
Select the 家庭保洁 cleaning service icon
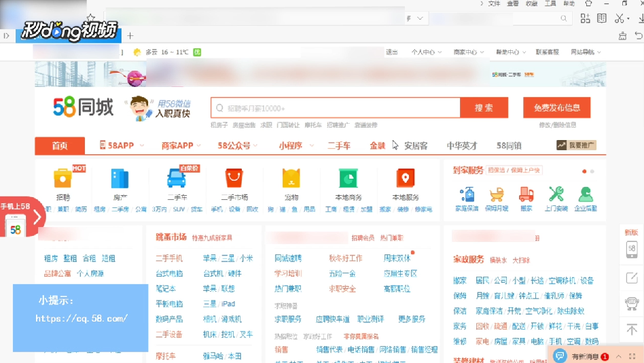click(x=467, y=194)
